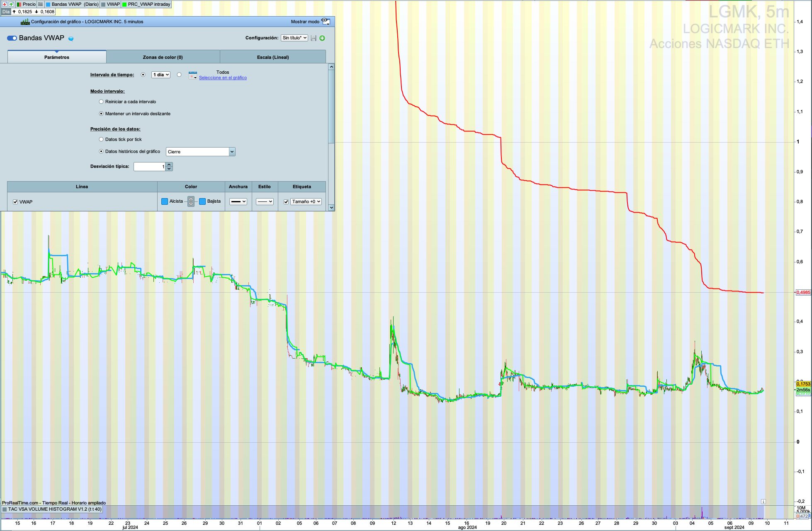Click the save configuration floppy icon
Image resolution: width=812 pixels, height=531 pixels.
(x=314, y=38)
